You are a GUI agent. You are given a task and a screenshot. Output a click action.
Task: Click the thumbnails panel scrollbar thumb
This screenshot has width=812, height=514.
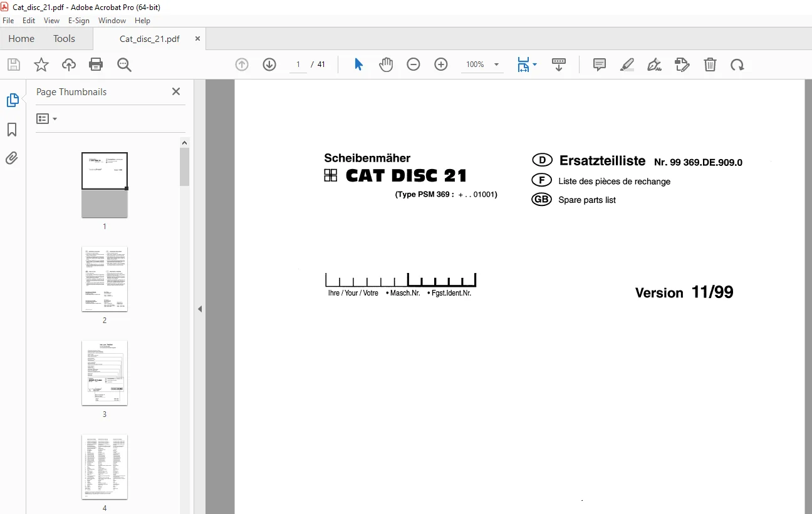184,167
